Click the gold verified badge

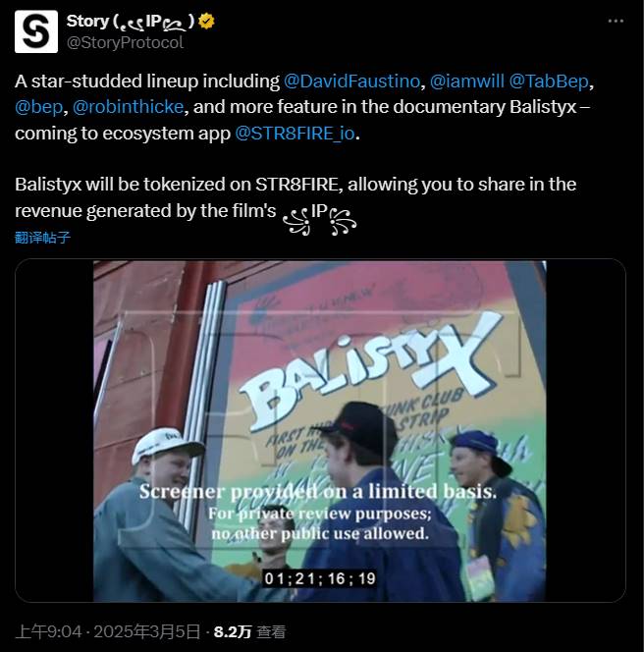tap(206, 21)
